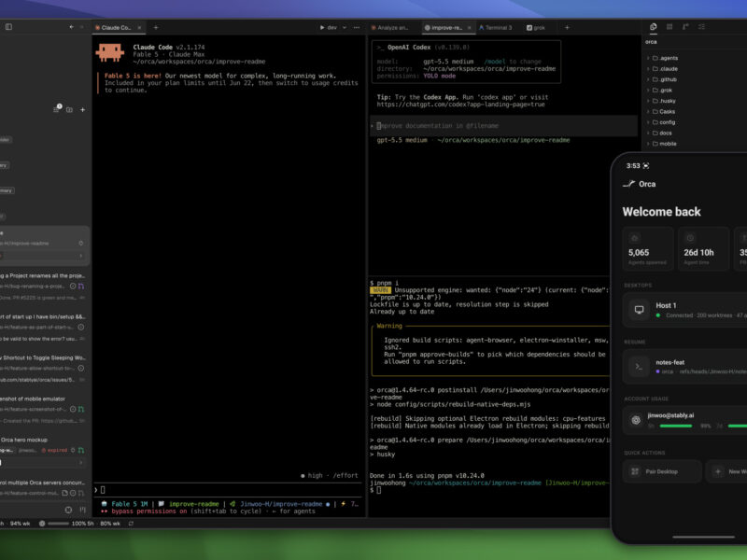Click pull request icon on 'Project renames' row
This screenshot has width=747, height=560.
pyautogui.click(x=81, y=287)
